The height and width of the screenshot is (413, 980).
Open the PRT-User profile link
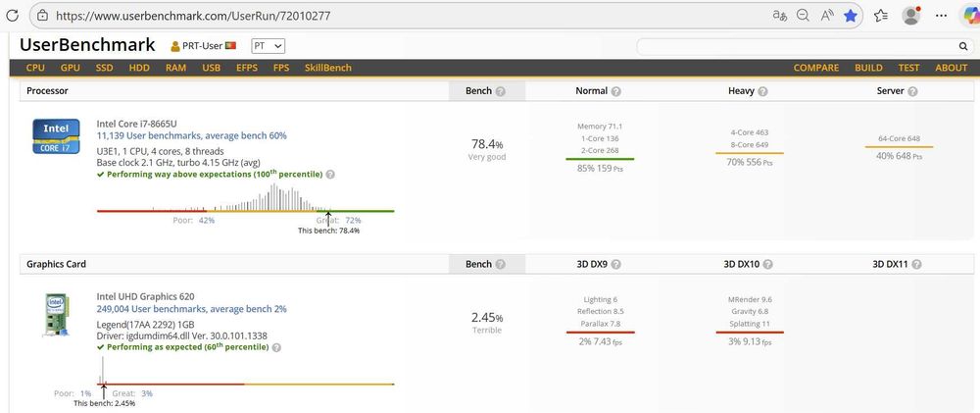tap(203, 46)
